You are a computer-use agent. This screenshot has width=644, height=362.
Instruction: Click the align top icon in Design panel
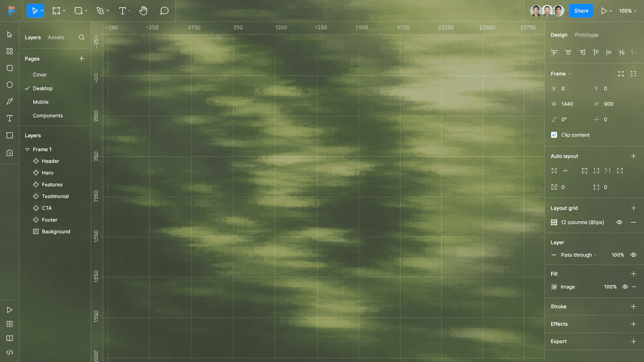(x=596, y=52)
